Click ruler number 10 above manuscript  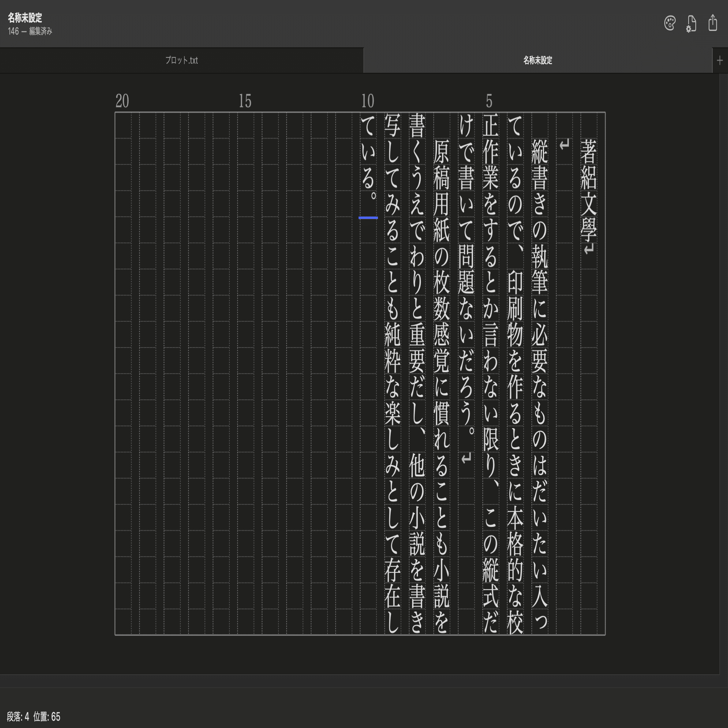point(367,100)
